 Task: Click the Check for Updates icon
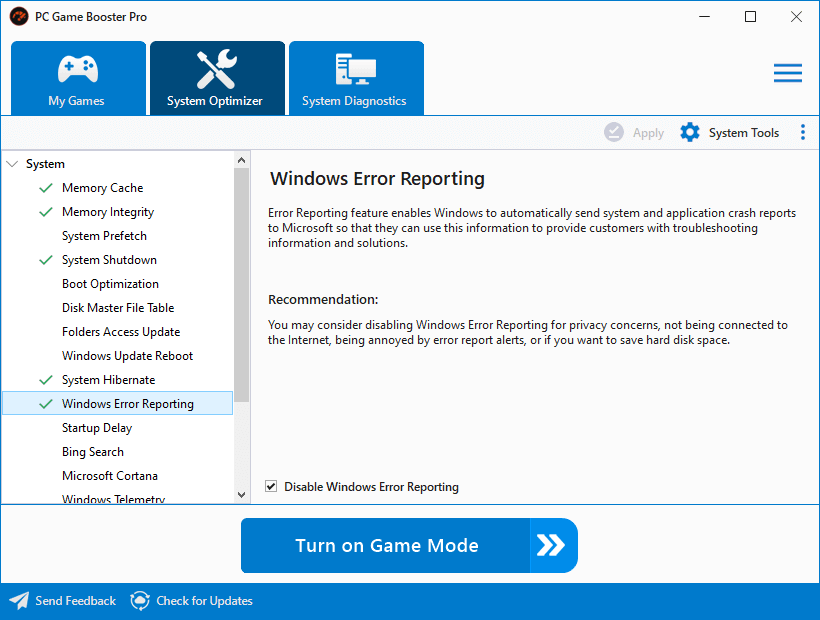[139, 600]
